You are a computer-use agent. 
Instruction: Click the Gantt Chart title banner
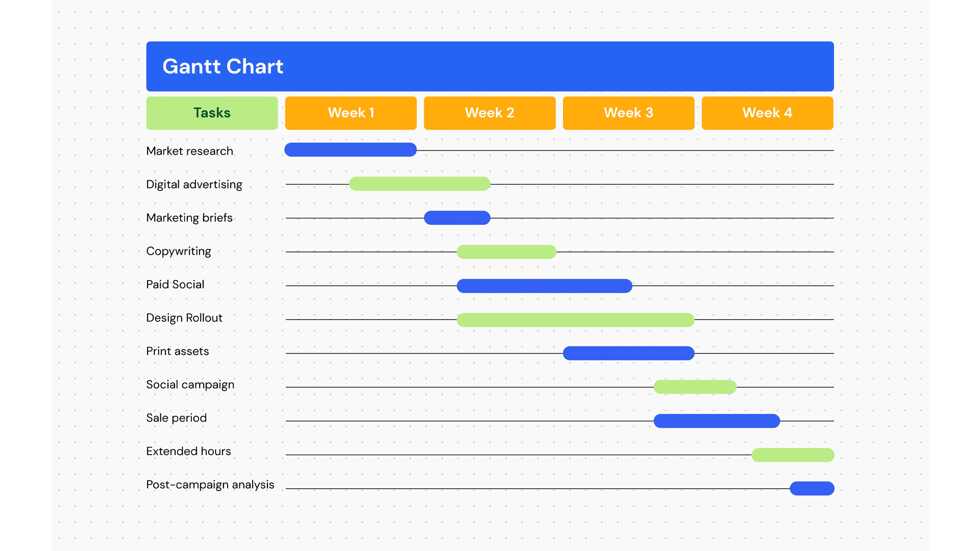click(x=489, y=66)
